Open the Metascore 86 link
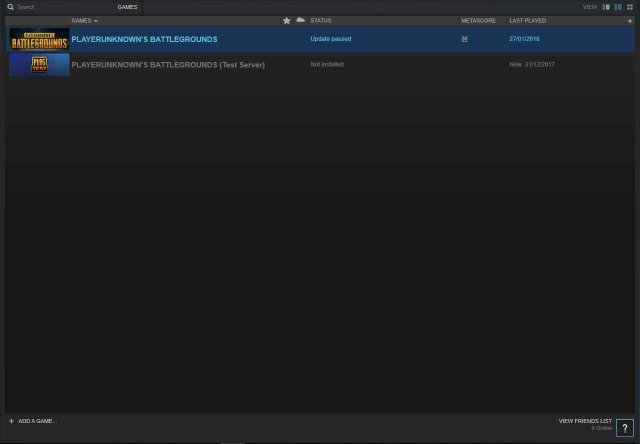 464,39
